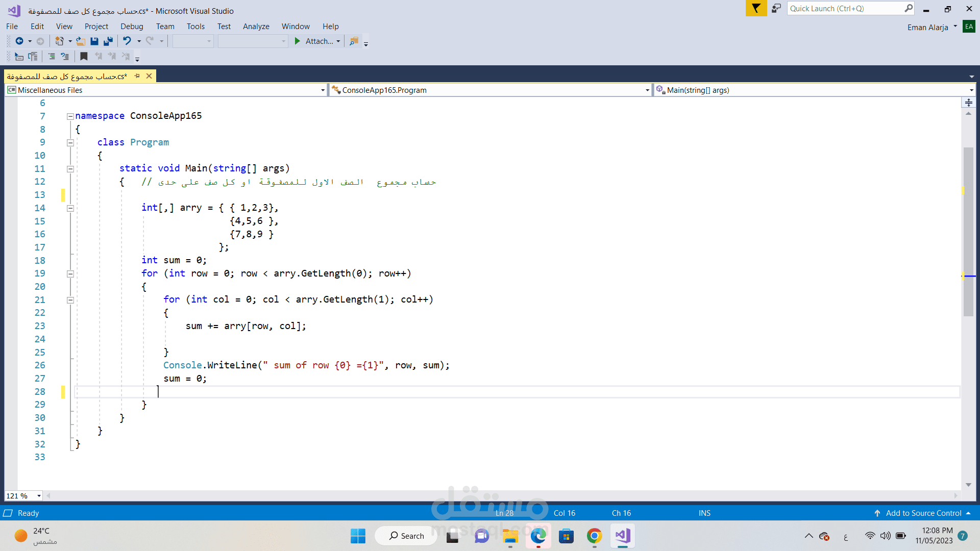Open the Team menu
This screenshot has height=551, width=980.
[165, 27]
